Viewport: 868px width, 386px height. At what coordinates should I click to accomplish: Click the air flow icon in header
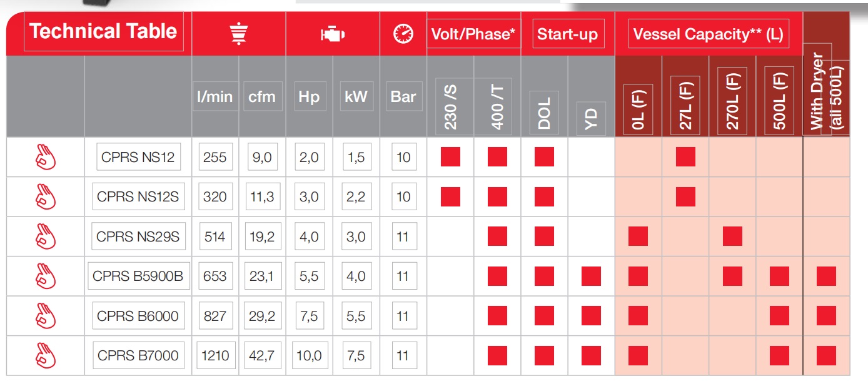pyautogui.click(x=238, y=34)
